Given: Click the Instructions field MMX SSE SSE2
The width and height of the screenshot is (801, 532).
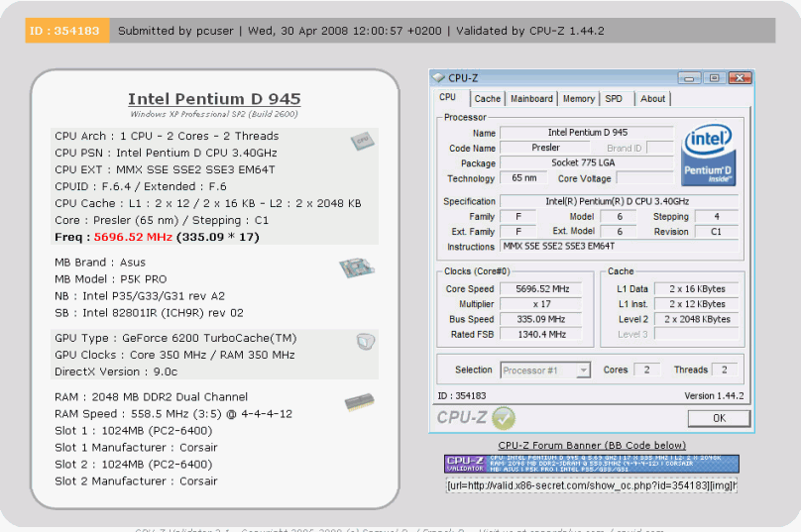Looking at the screenshot, I should coord(619,246).
